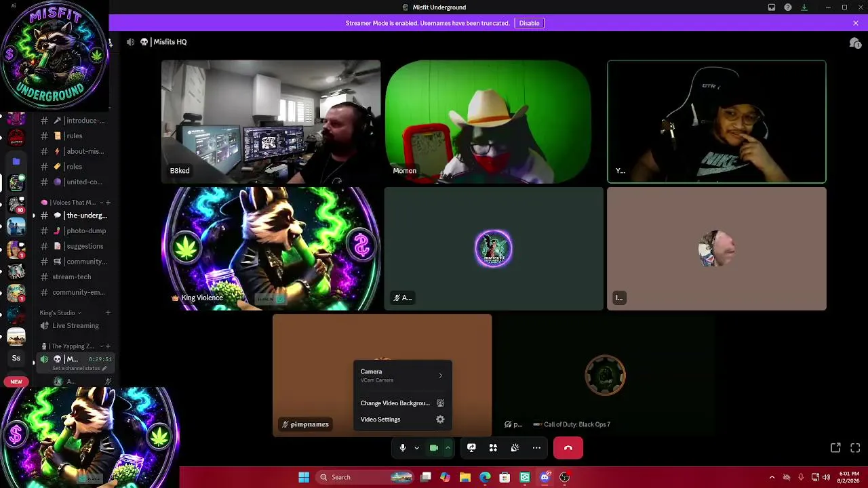Dismiss the Streamer Mode banner

856,23
